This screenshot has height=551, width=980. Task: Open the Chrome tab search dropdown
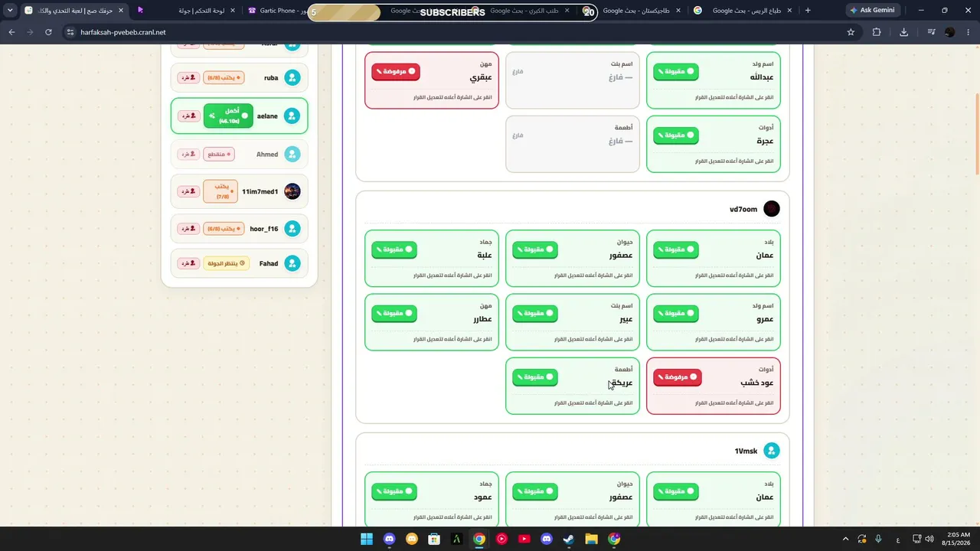[x=10, y=11]
